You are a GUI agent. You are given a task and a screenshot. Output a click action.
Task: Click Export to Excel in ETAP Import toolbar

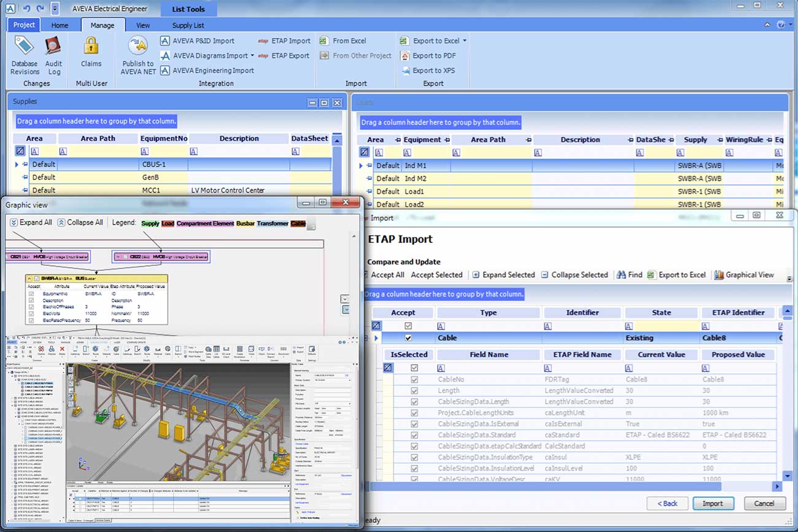676,275
